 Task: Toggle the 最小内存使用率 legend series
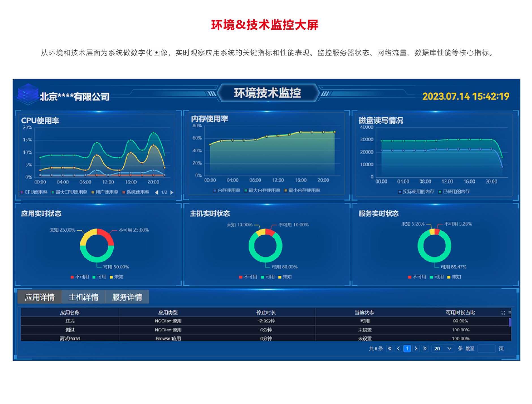302,190
